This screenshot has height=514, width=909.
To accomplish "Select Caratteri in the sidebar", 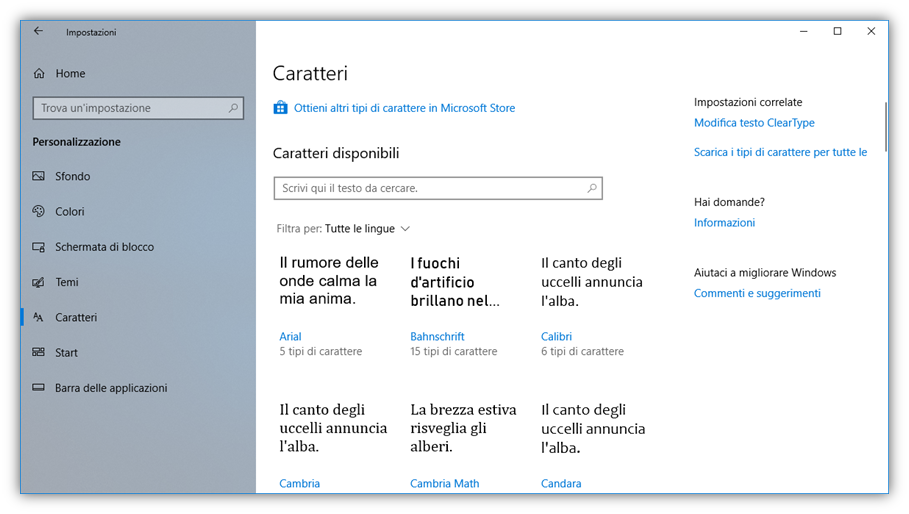I will click(x=76, y=317).
